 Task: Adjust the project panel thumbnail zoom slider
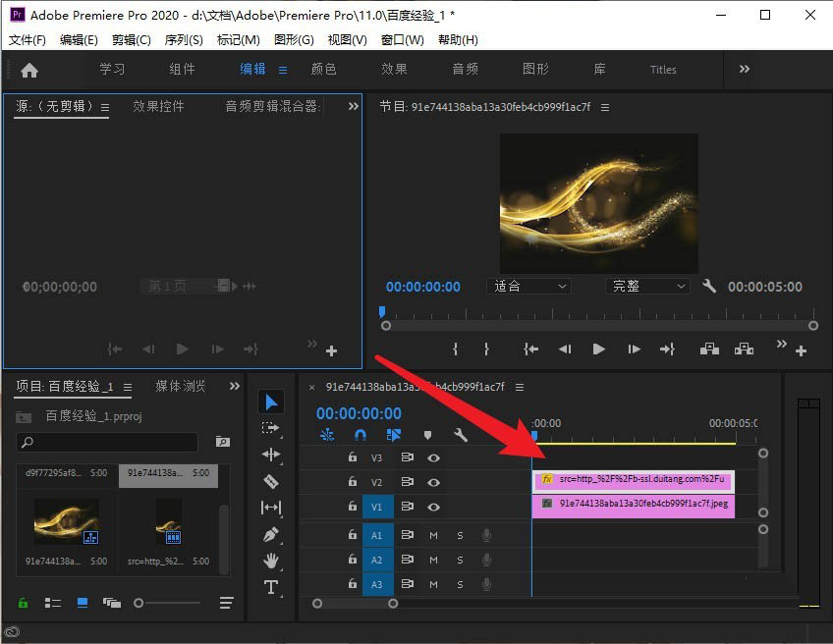pyautogui.click(x=139, y=603)
